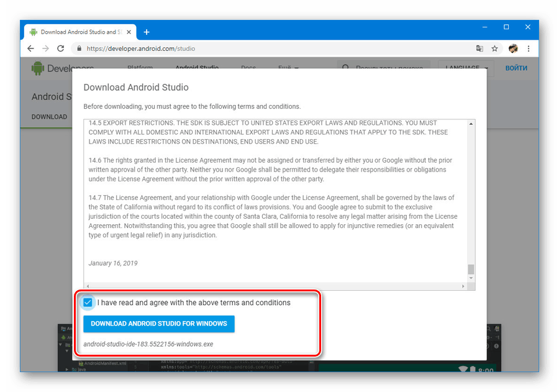The width and height of the screenshot is (559, 392).
Task: Click the section 14.7 paragraph text
Action: [x=273, y=217]
